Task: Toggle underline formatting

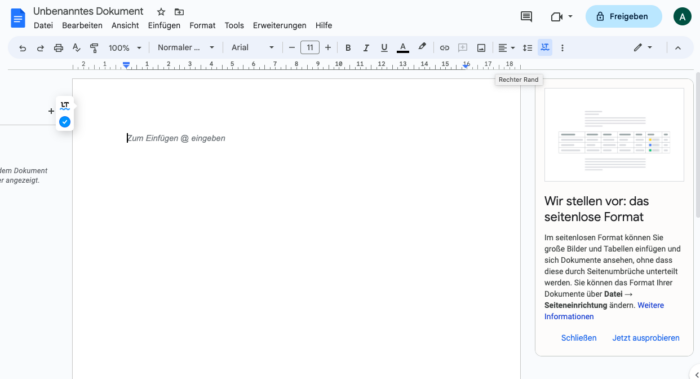Action: click(384, 48)
